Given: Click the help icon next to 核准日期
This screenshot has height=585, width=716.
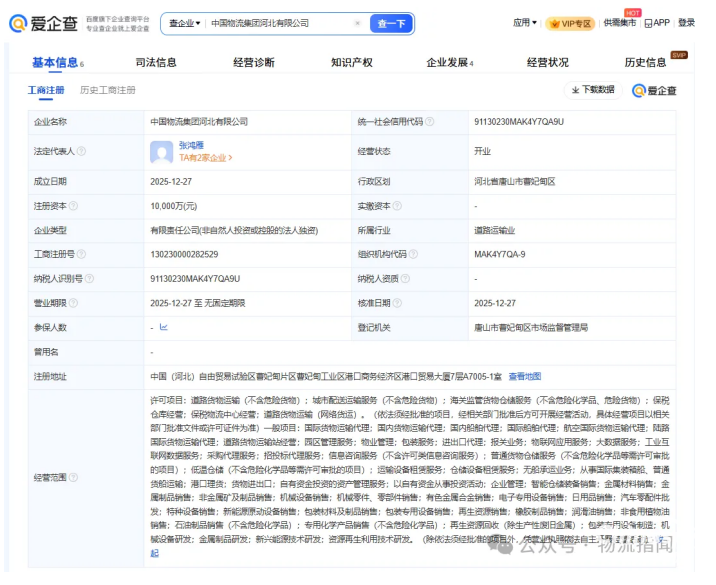Looking at the screenshot, I should (397, 303).
